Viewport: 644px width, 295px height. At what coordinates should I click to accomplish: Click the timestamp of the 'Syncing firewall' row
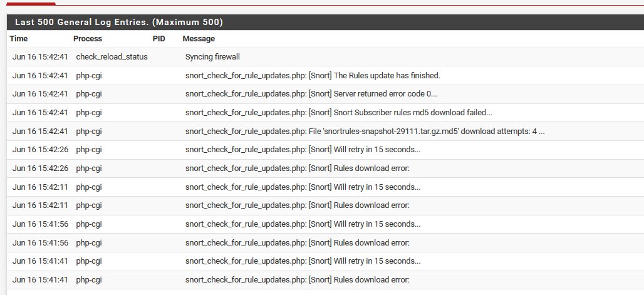coord(40,57)
